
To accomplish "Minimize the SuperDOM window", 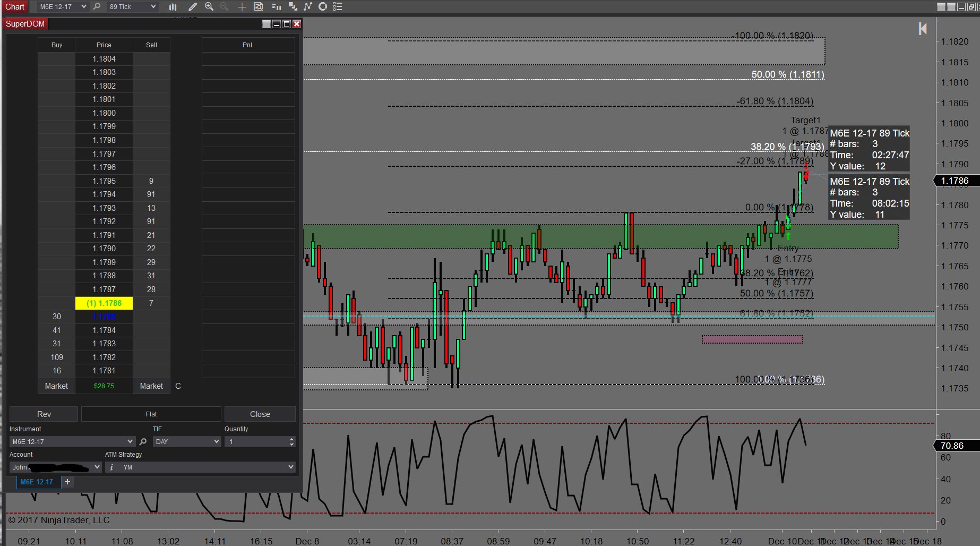I will (277, 24).
